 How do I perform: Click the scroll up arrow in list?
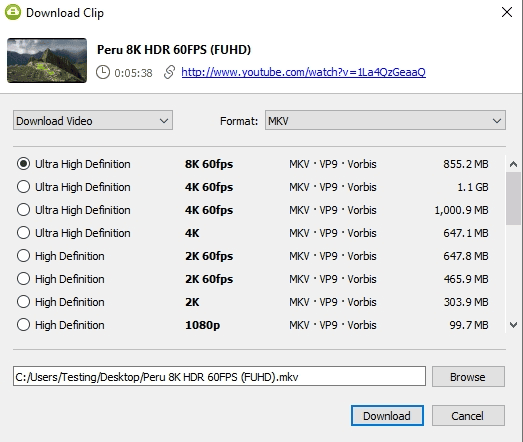tap(513, 164)
